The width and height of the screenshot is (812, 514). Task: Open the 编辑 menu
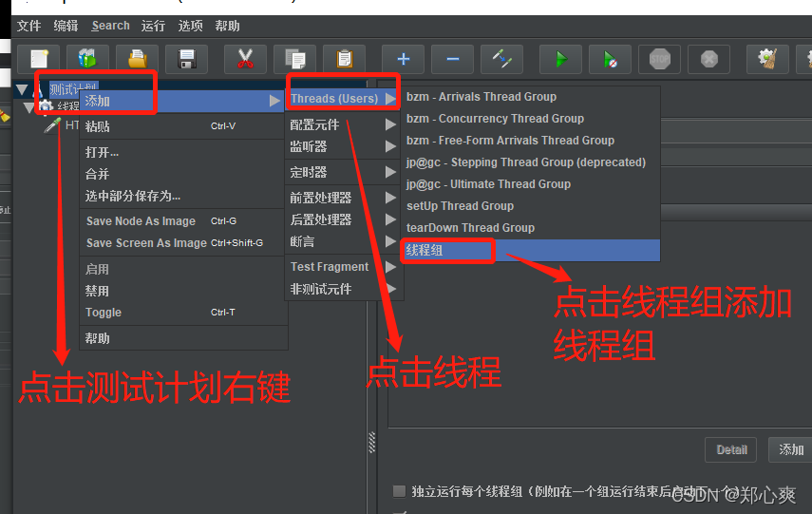click(66, 26)
